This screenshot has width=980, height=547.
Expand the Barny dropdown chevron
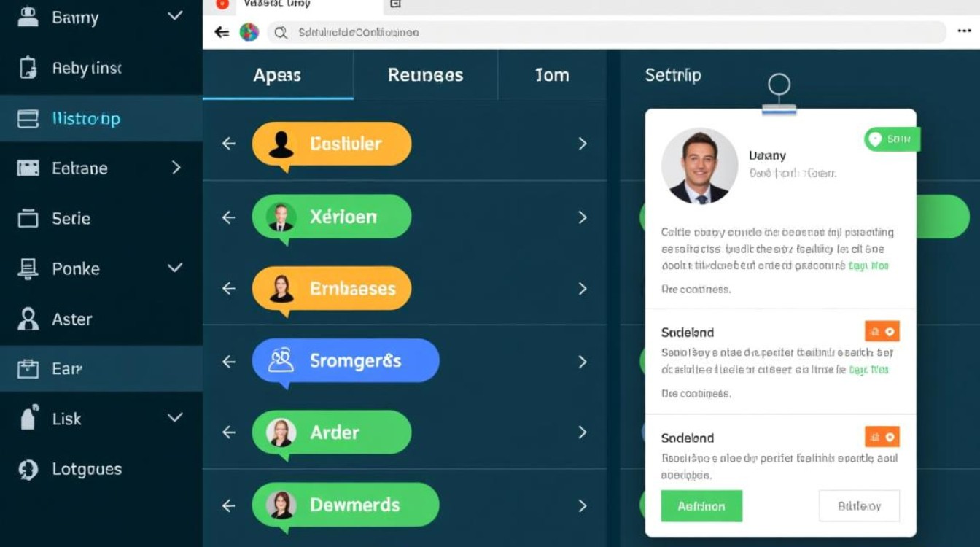tap(175, 16)
